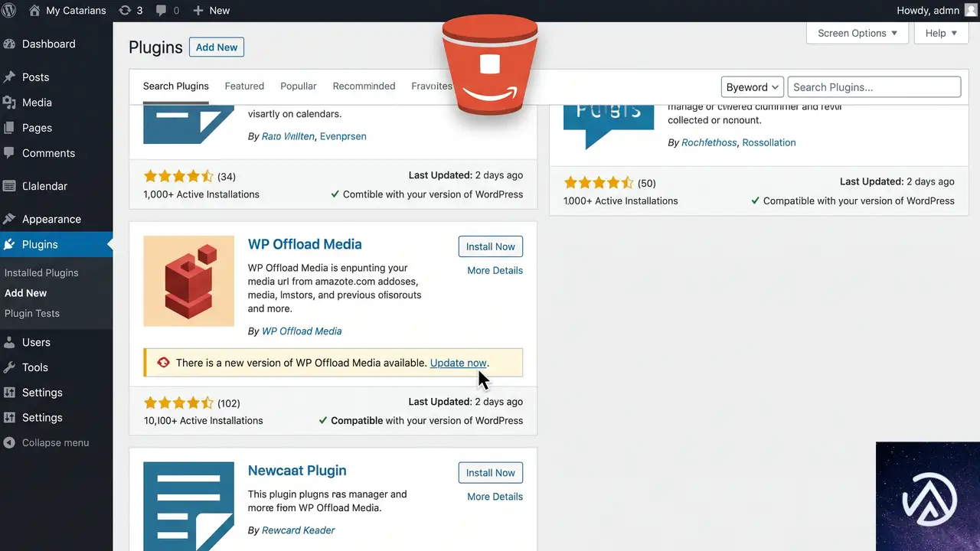Open the Users icon in the sidebar

[x=9, y=342]
